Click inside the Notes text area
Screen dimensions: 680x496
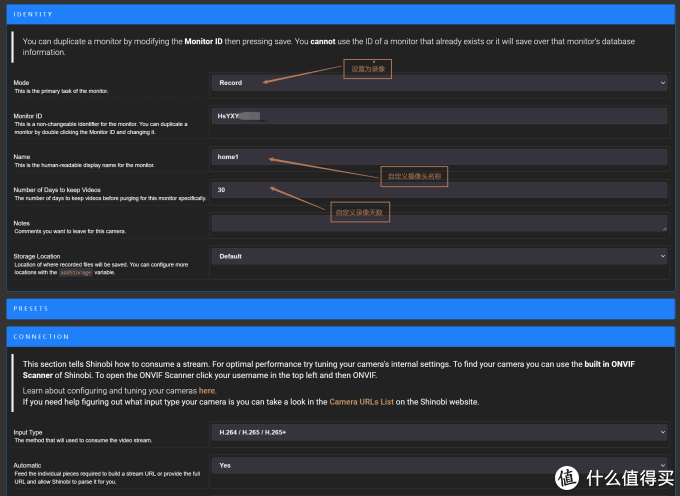point(438,223)
